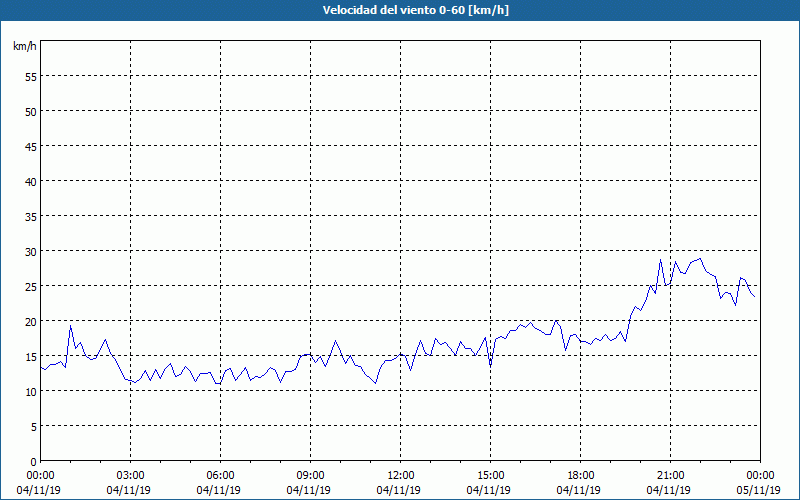
Task: Click the '55' y-axis label
Action: tap(31, 76)
